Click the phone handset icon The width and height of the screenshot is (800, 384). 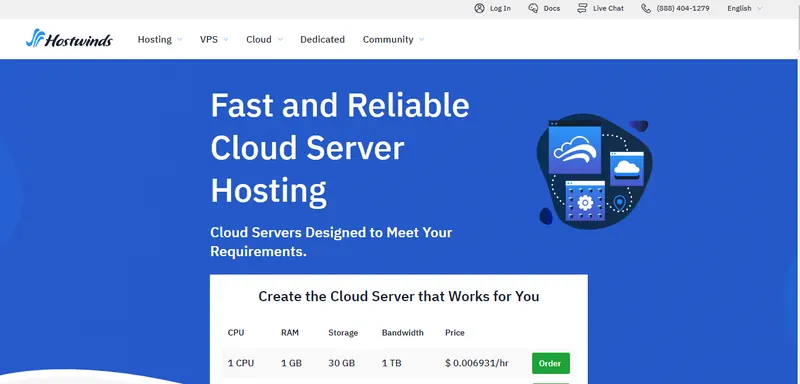click(x=646, y=8)
